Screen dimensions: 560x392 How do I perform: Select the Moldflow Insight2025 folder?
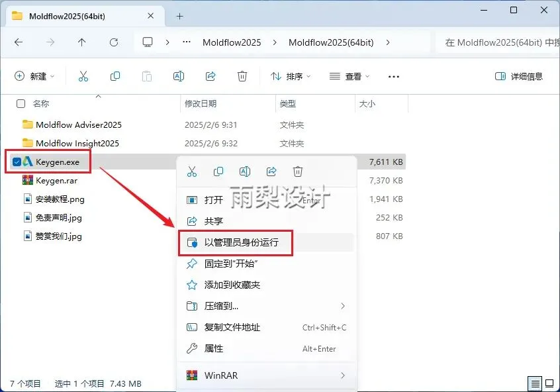pos(77,143)
